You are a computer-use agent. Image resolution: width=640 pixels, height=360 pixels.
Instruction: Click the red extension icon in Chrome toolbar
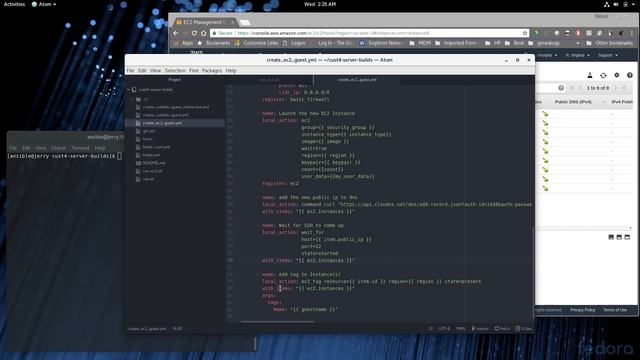coord(578,33)
